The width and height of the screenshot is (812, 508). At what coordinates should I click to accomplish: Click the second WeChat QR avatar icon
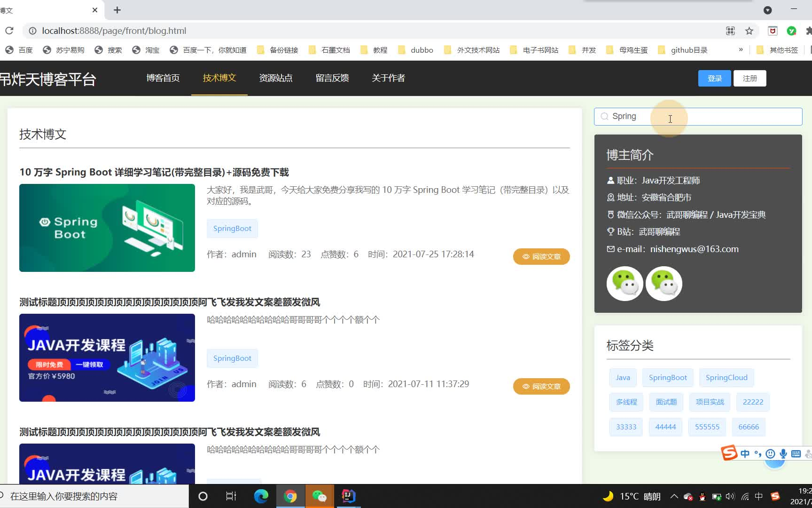point(664,284)
